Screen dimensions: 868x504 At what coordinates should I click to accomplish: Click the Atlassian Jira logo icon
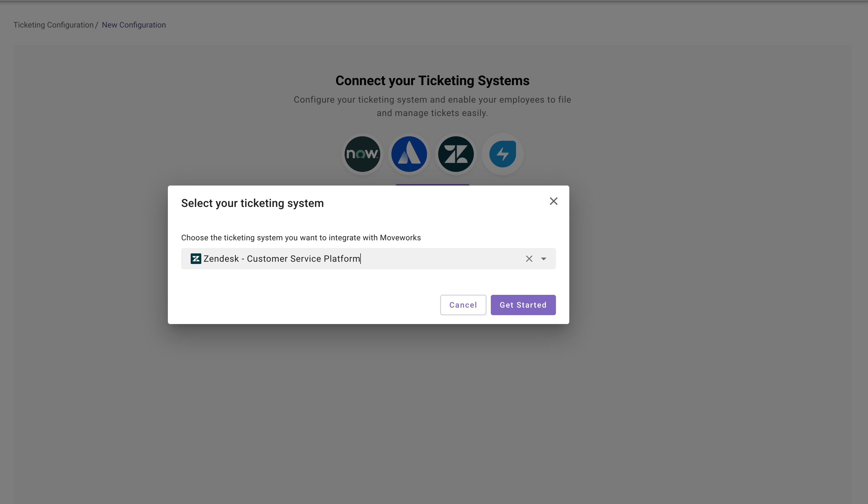(409, 154)
